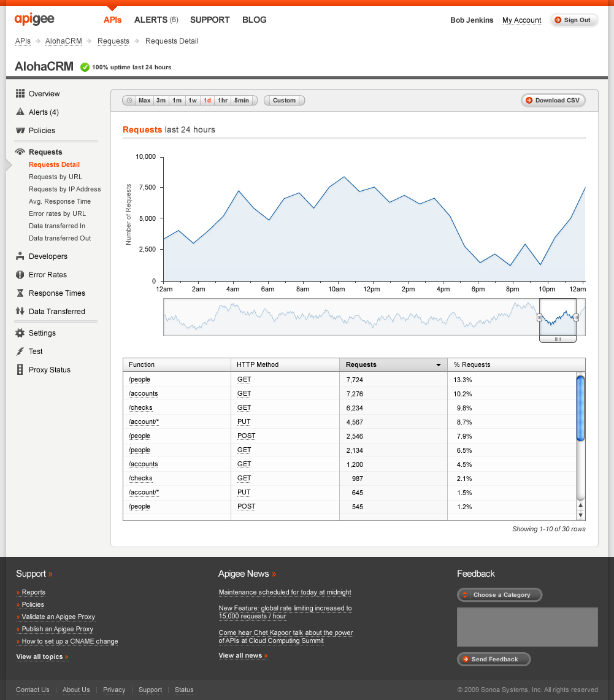
Task: Click the Developers person icon
Action: tap(20, 256)
